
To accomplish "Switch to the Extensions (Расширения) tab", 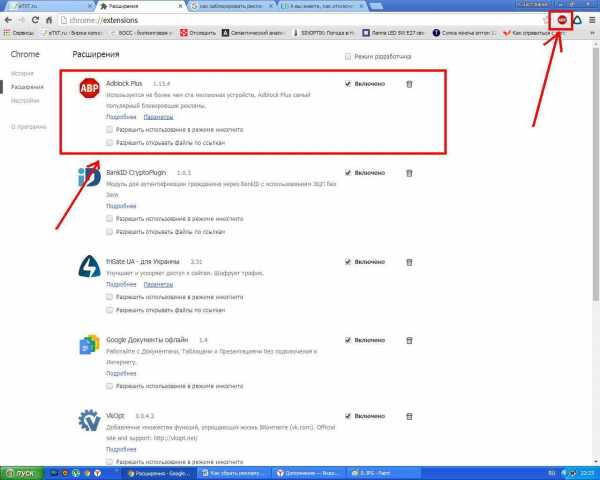I will coord(142,6).
